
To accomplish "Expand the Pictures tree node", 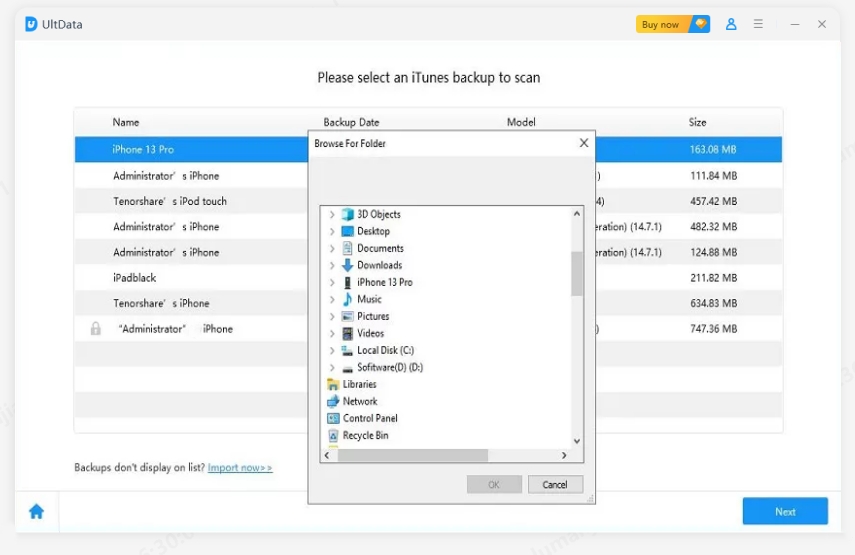I will click(x=332, y=316).
